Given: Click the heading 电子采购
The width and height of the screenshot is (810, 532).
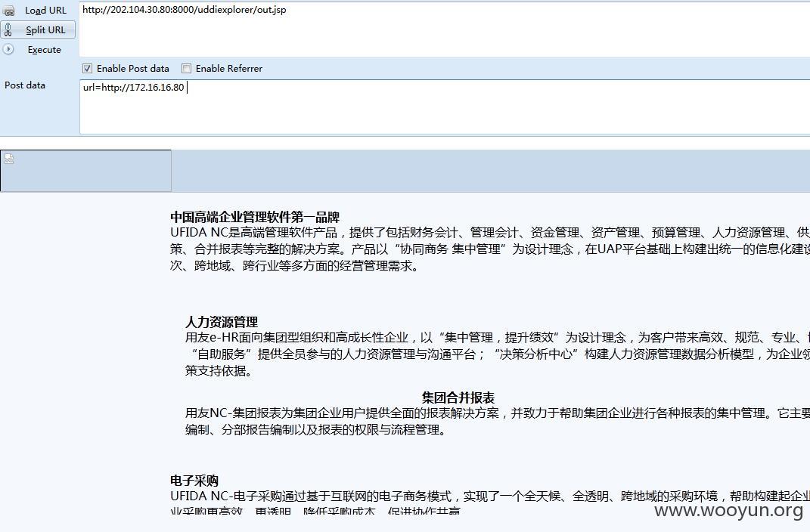Looking at the screenshot, I should [x=194, y=481].
